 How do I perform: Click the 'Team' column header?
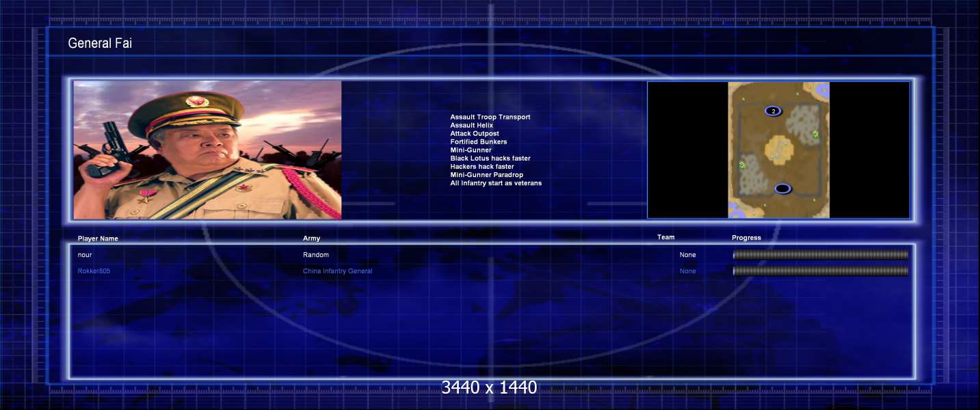(665, 237)
